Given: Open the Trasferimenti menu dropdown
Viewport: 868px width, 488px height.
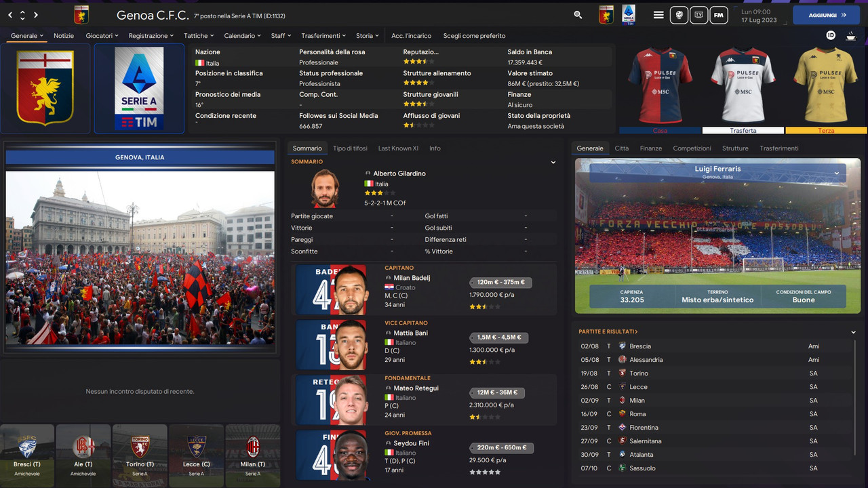Looking at the screenshot, I should (323, 35).
